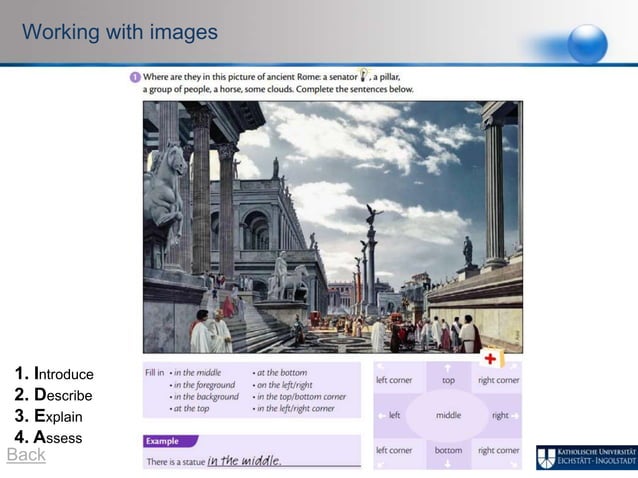Click the red plus flag icon
The image size is (638, 478).
pos(492,359)
